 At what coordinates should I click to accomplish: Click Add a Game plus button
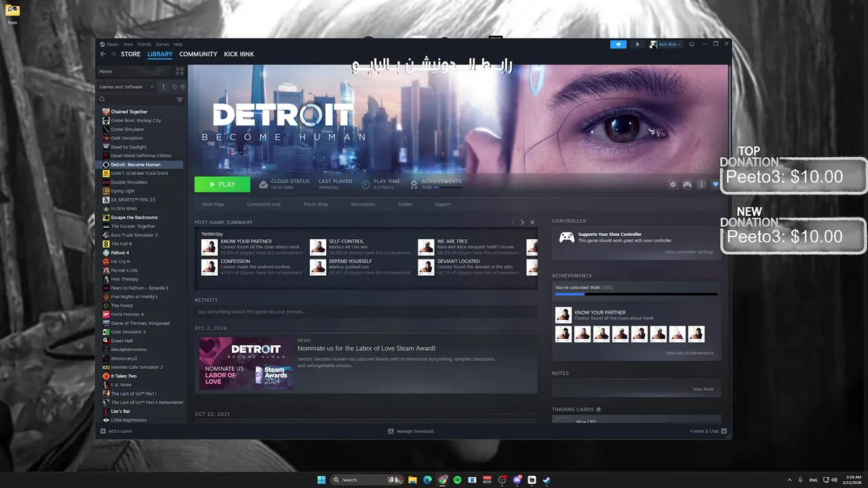pos(103,431)
